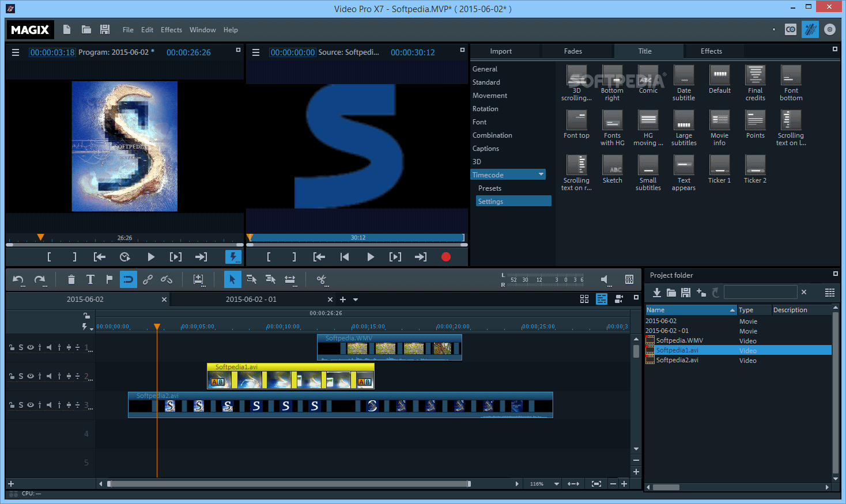Image resolution: width=846 pixels, height=504 pixels.
Task: Open program monitor hamburger menu
Action: pos(16,52)
